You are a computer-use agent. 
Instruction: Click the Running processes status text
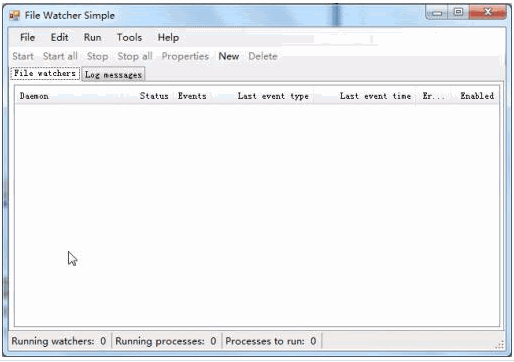point(166,341)
